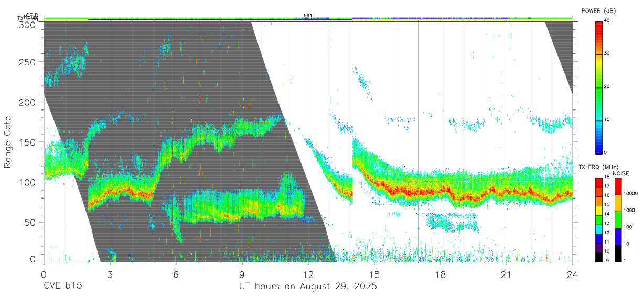Click the 200 tick on the Range Gate axis
Screen dimensions: 644x297
28,102
